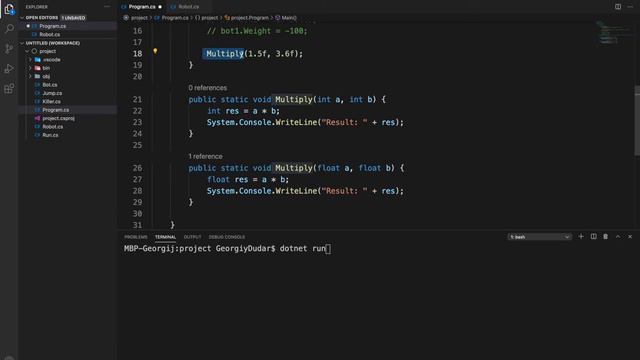Switch to the Robot.cs editor tab

188,7
